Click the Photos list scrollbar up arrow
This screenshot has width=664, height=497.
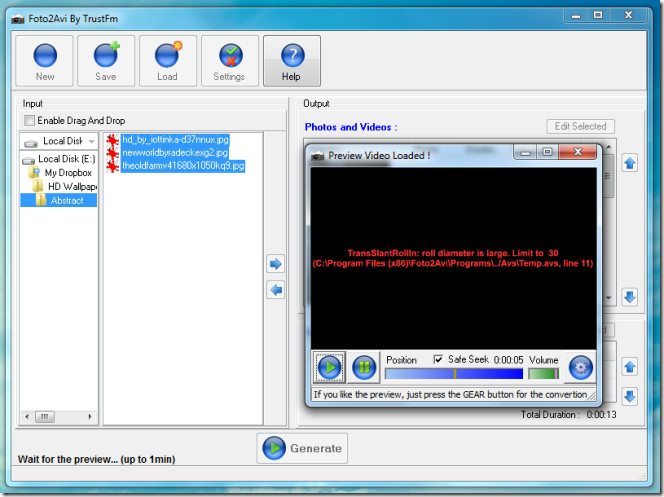[609, 146]
